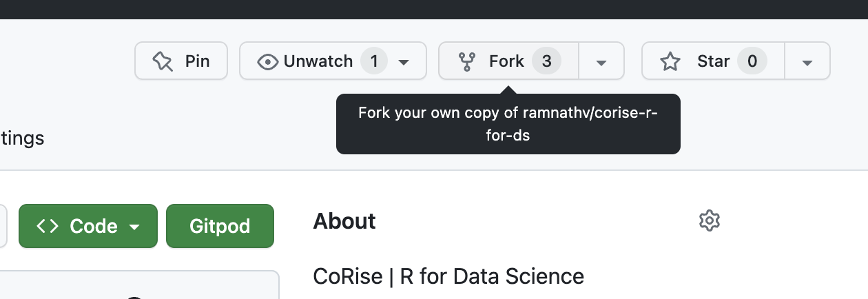Click the Fork text label
This screenshot has width=868, height=299.
(x=506, y=61)
